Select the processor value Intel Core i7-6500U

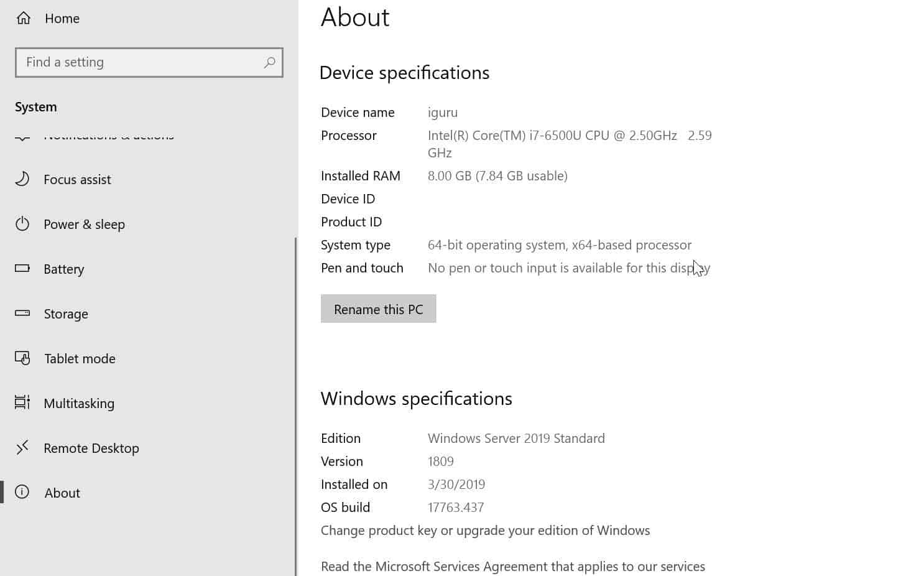pos(570,144)
